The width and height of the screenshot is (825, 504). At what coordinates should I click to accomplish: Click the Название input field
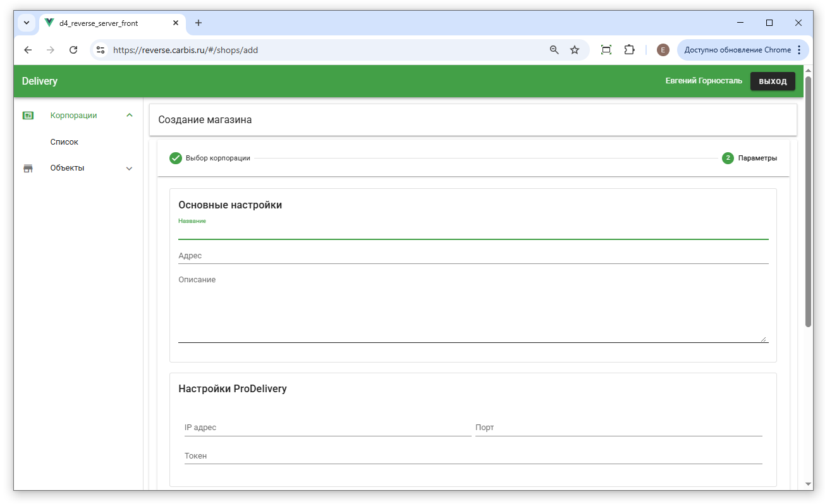coord(473,232)
